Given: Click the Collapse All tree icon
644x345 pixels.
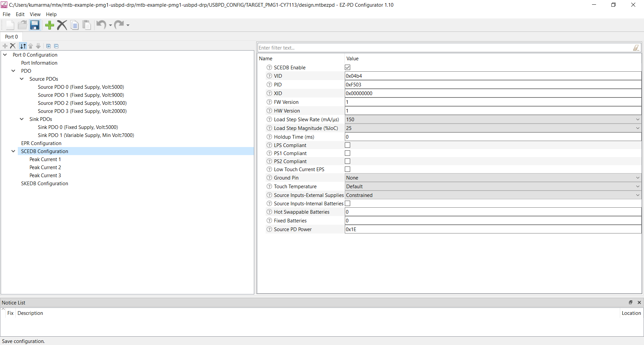Looking at the screenshot, I should (x=56, y=46).
